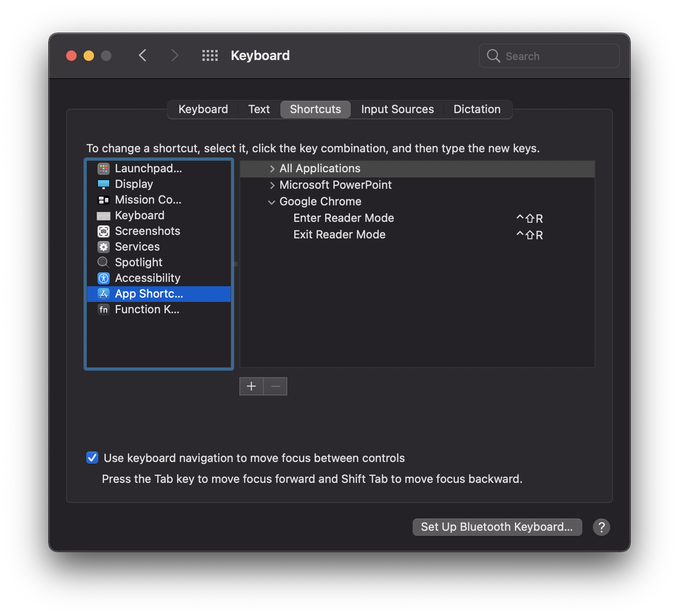Click the Display monitor icon
The height and width of the screenshot is (616, 679).
click(104, 184)
